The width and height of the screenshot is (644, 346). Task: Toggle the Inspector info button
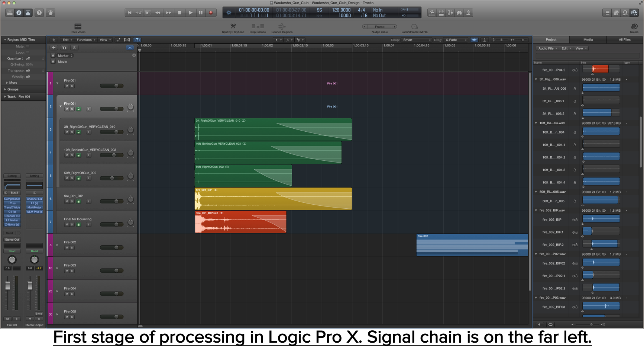tap(19, 13)
